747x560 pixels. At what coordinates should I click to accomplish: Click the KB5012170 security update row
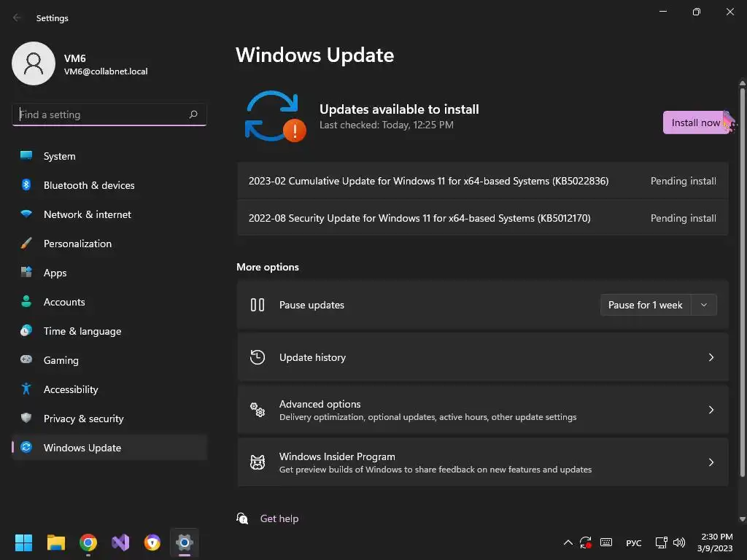(483, 218)
